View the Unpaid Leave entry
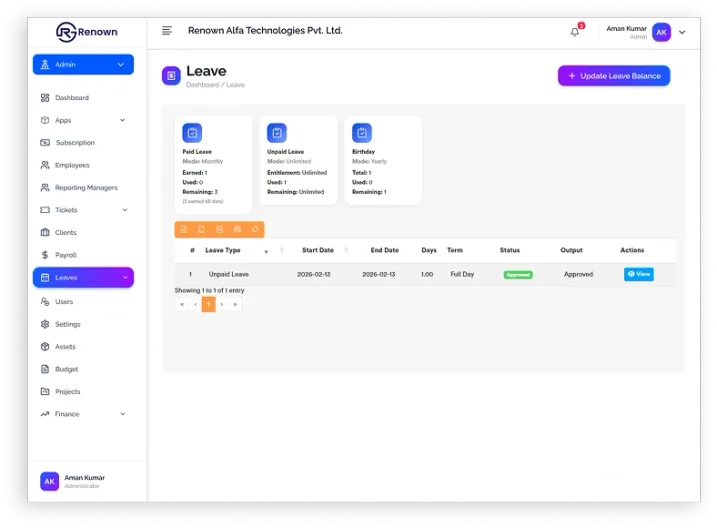Viewport: 717px width, 528px height. click(638, 274)
